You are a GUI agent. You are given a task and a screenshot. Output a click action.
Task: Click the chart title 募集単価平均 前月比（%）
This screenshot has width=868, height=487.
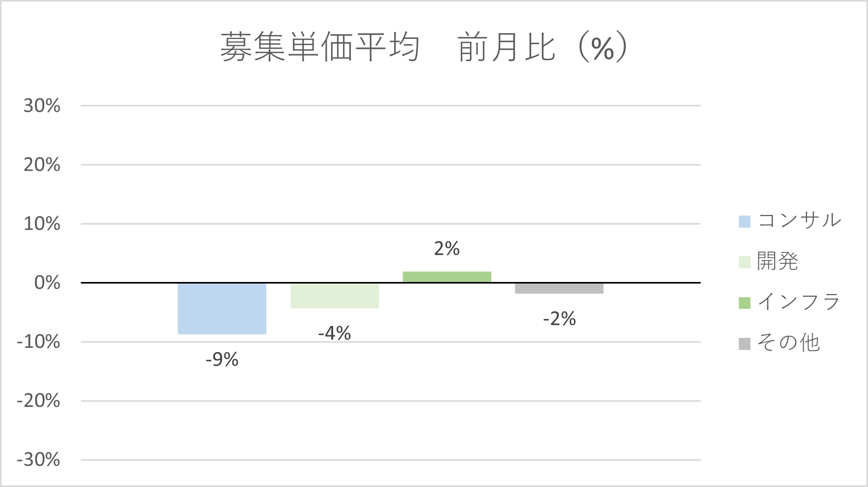(x=424, y=47)
